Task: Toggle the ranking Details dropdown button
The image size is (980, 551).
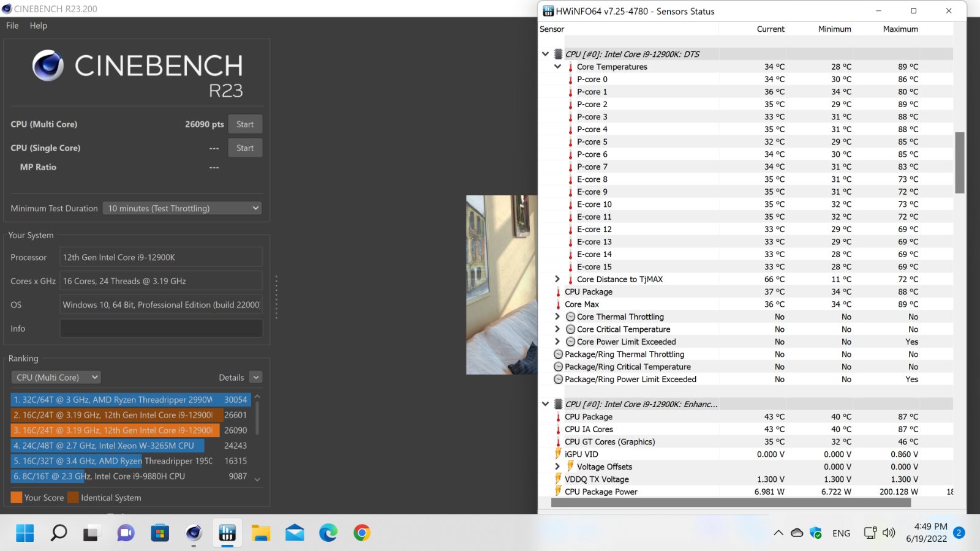Action: point(256,377)
